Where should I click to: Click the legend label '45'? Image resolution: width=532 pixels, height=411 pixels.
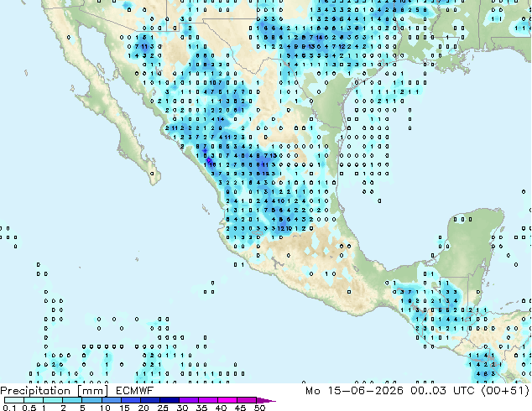[240, 408]
